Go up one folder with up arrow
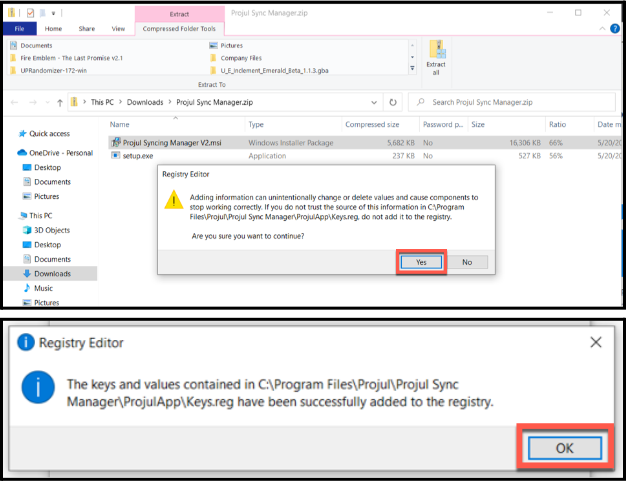Screen dimensions: 626x481 coord(60,103)
